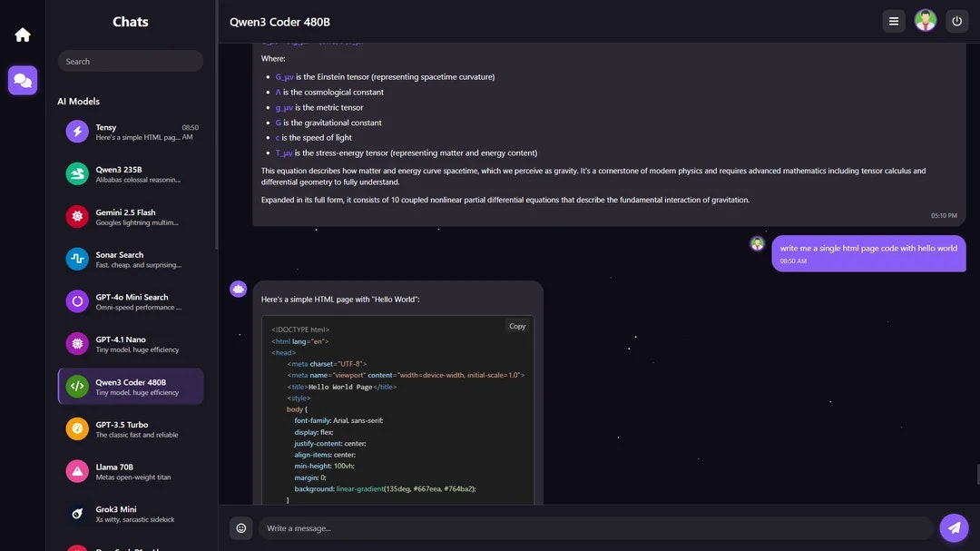Open the hamburger menu icon in the header
980x551 pixels.
[894, 20]
